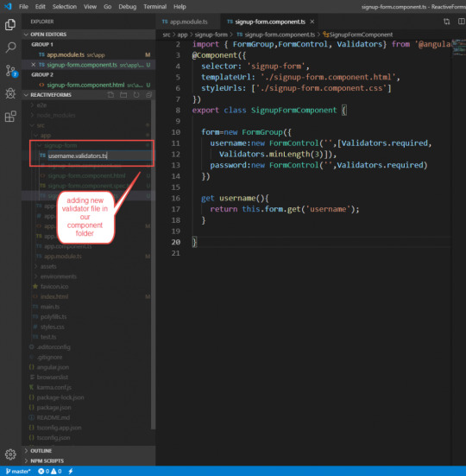Open Source Control view with badge 7
The height and width of the screenshot is (476, 466).
[11, 71]
